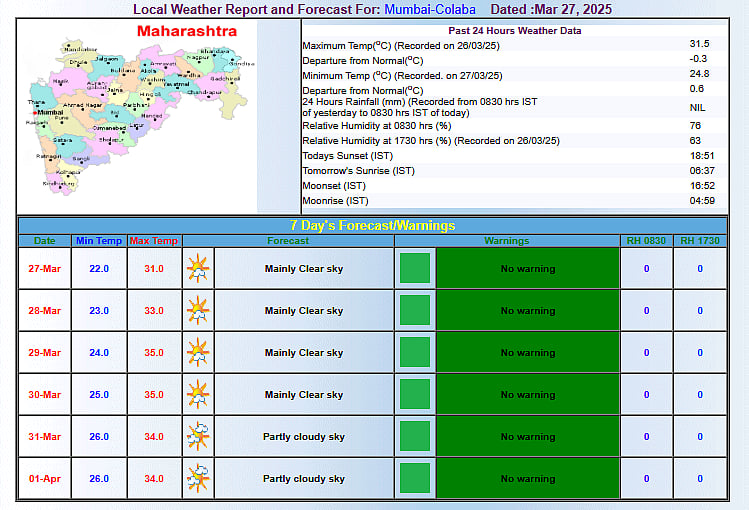Click the Min Temp column header
This screenshot has width=749, height=510.
tap(99, 241)
